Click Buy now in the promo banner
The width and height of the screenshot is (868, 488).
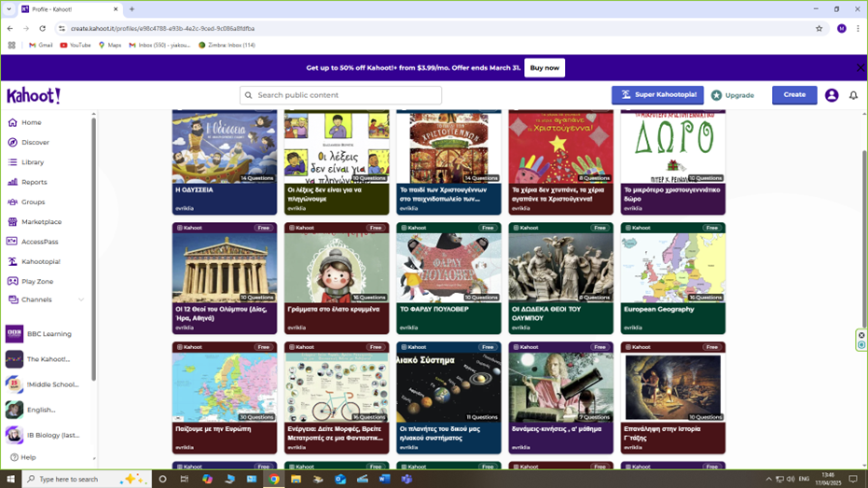pos(544,67)
